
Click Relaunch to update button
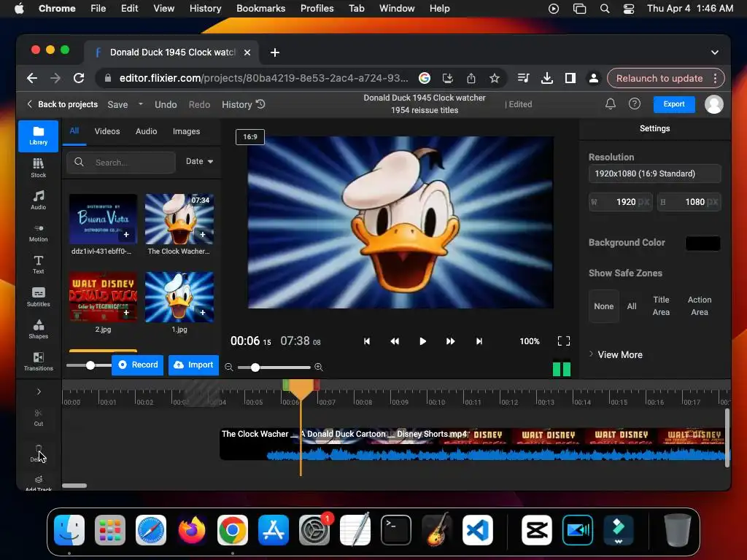pos(659,78)
